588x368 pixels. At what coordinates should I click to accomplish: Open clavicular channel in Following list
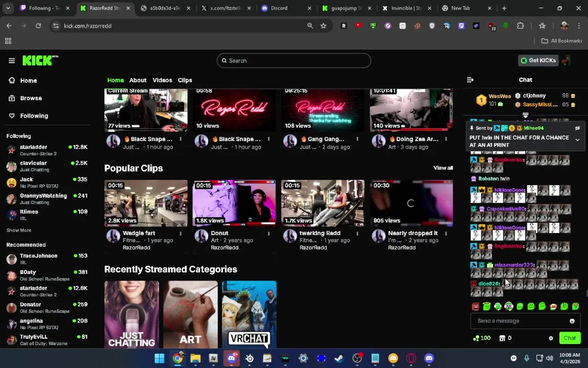pyautogui.click(x=47, y=166)
